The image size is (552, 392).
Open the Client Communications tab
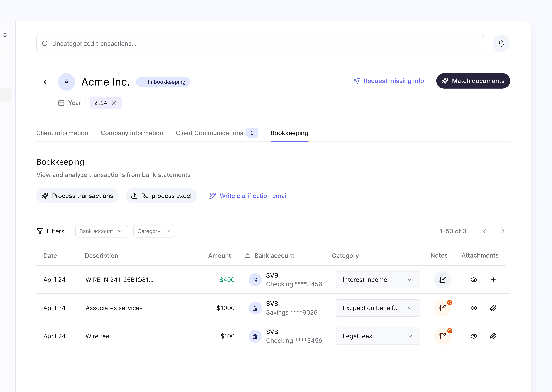(209, 133)
